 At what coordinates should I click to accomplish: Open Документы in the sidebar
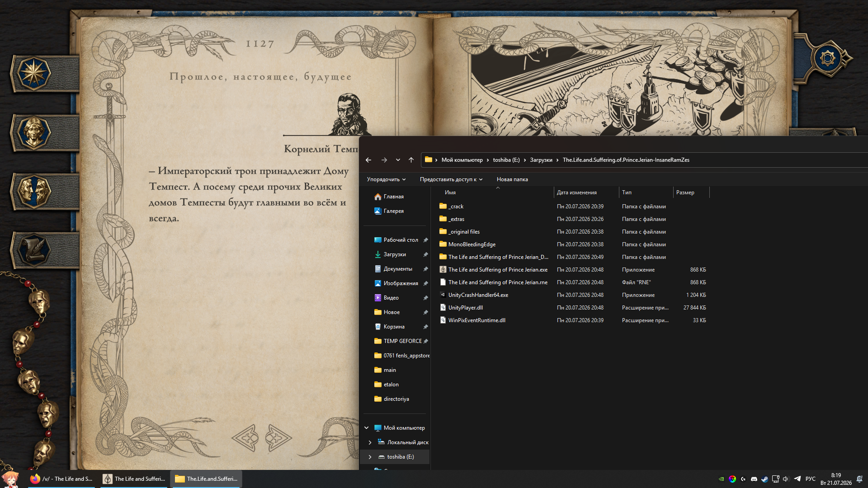(x=397, y=269)
